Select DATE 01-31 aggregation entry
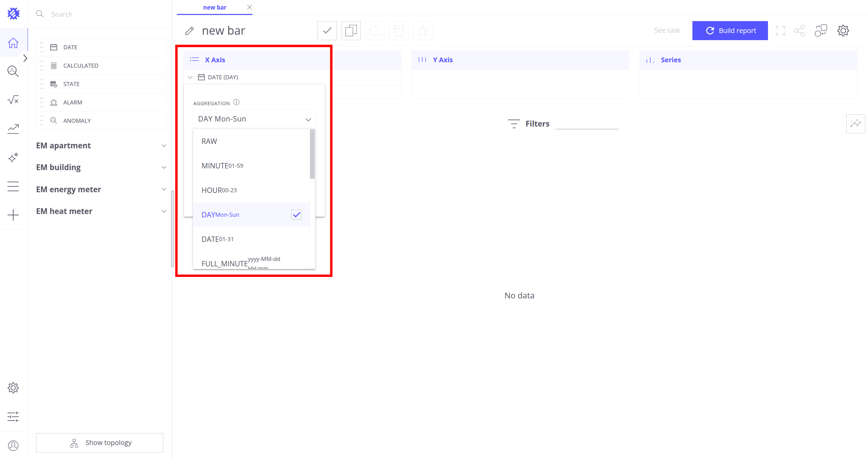The width and height of the screenshot is (868, 460). [x=217, y=239]
